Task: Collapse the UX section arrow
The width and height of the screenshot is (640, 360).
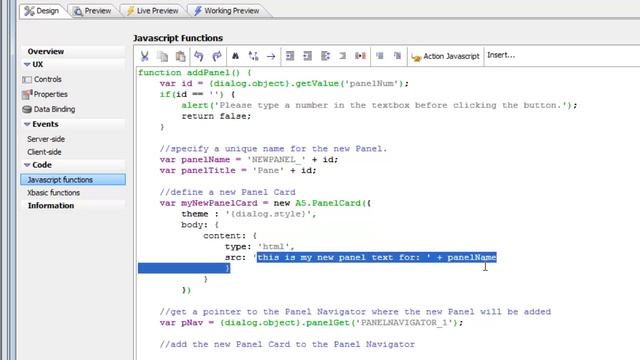Action: 27,64
